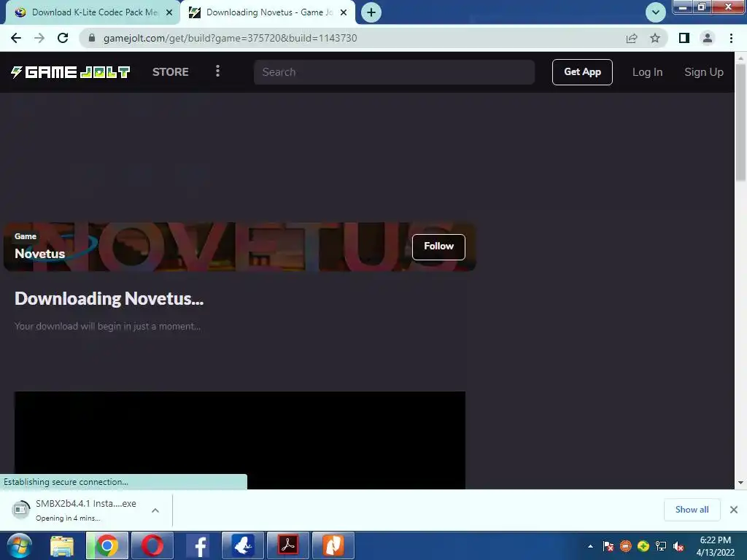Click the green plus tray icon
The image size is (747, 560).
click(x=643, y=546)
